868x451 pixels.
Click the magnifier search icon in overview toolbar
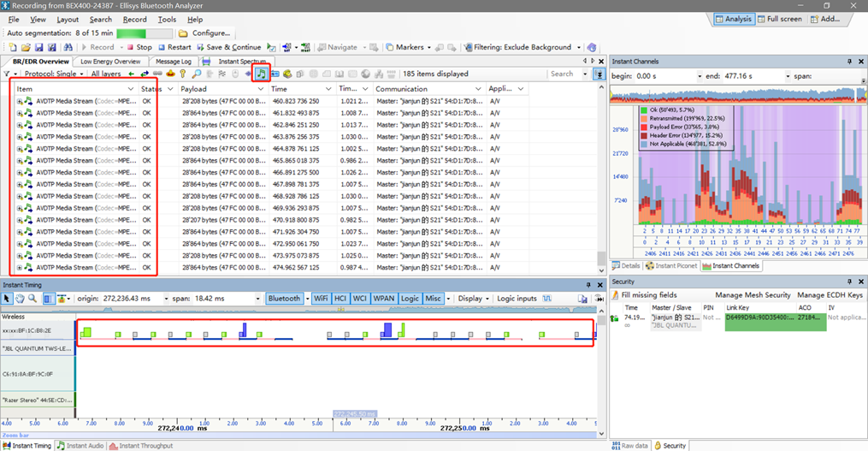[x=197, y=74]
